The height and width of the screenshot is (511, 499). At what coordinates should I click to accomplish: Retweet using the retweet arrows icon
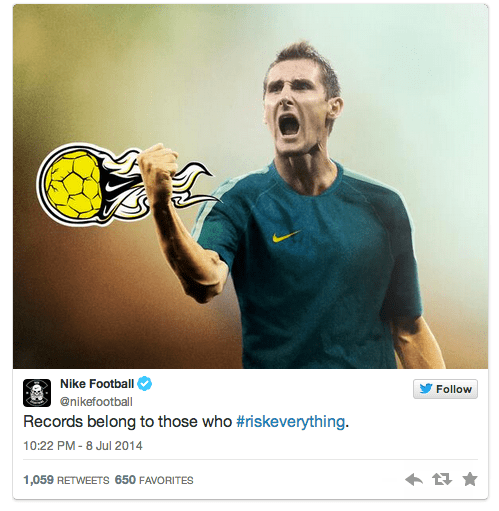click(x=442, y=479)
